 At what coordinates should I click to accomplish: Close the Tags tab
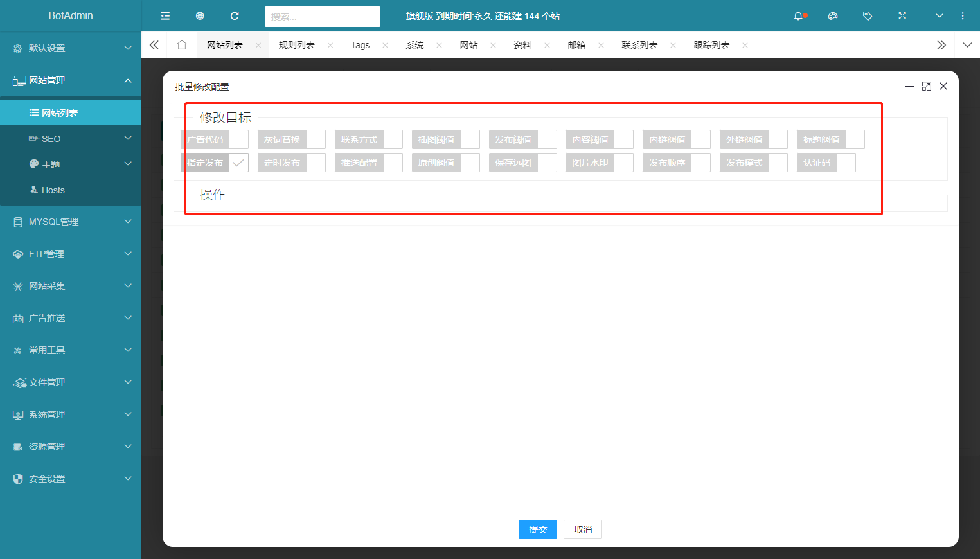coord(385,45)
